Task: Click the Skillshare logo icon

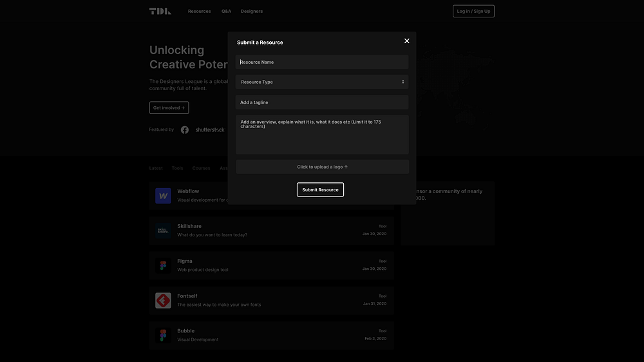Action: tap(163, 231)
